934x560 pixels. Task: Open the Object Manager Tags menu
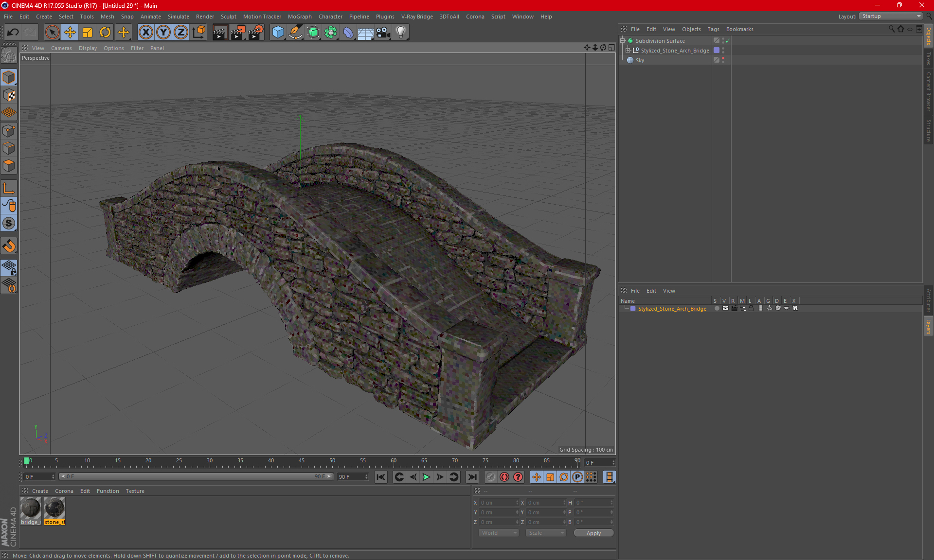point(713,29)
